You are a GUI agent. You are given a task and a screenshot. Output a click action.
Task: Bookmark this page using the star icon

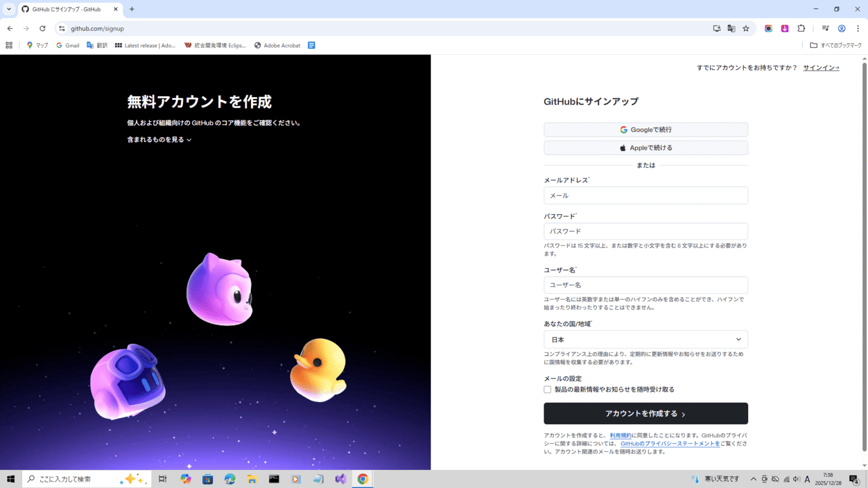[746, 28]
